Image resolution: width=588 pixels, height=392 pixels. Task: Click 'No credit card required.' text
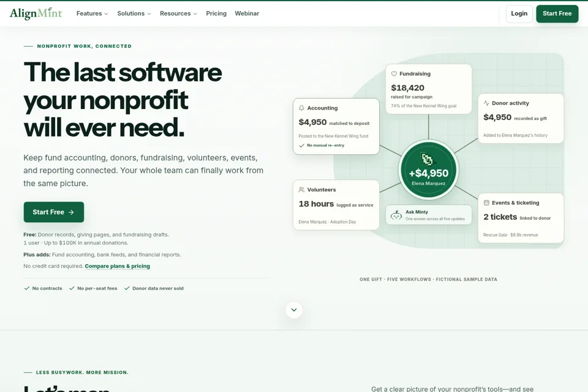pyautogui.click(x=53, y=266)
